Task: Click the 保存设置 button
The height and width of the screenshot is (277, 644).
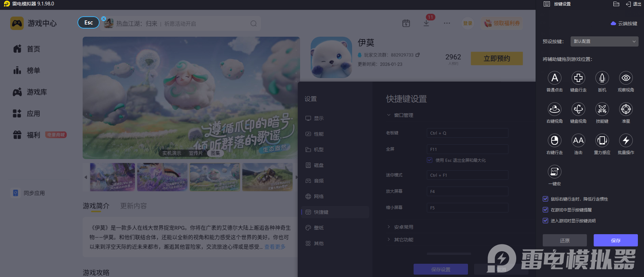Action: (441, 269)
